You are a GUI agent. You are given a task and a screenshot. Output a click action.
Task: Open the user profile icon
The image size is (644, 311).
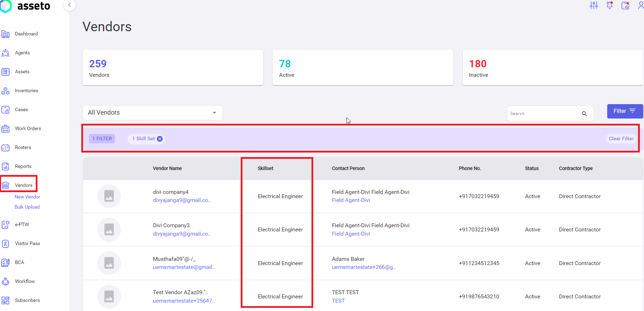(640, 5)
